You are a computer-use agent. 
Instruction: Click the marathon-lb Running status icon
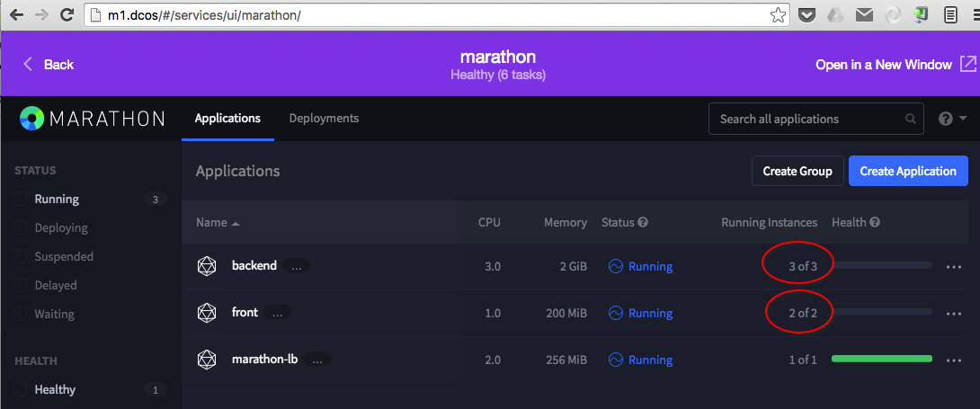point(616,360)
